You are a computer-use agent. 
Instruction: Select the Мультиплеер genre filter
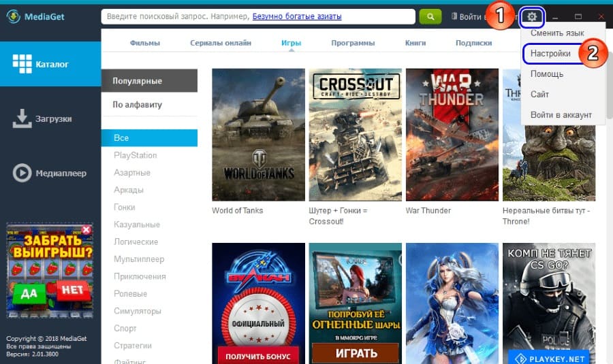139,259
